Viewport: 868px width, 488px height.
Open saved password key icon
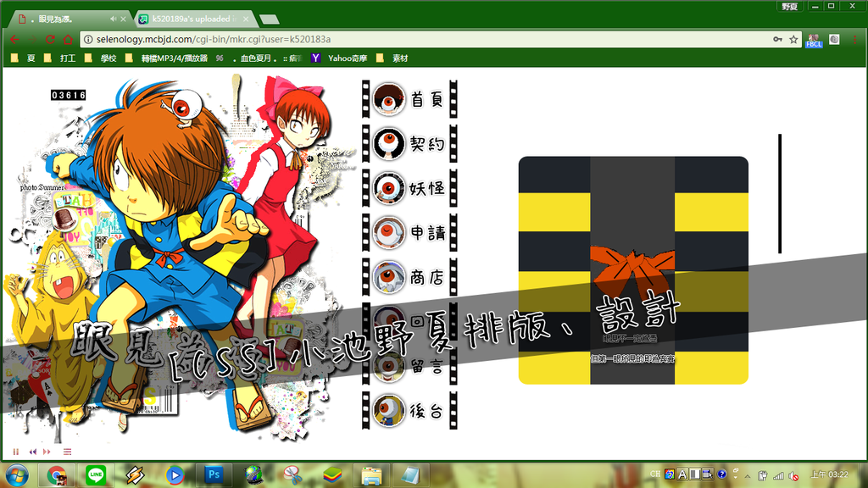click(x=778, y=39)
